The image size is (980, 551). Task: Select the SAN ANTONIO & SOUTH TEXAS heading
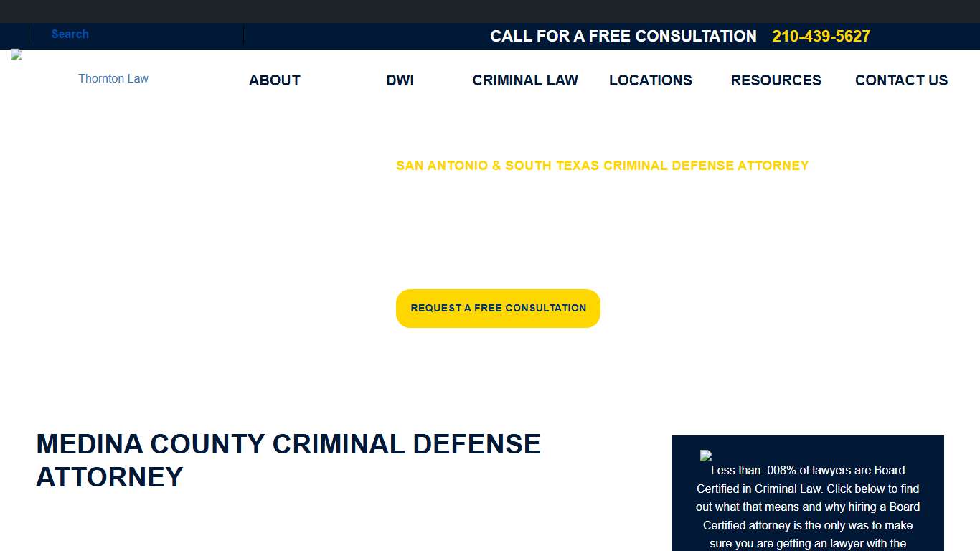(602, 165)
